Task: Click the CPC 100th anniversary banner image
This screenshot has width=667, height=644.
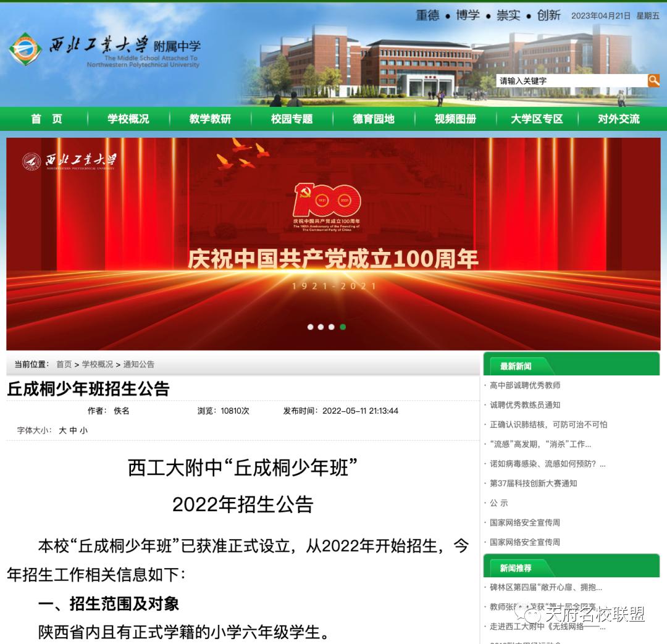Action: coord(333,241)
